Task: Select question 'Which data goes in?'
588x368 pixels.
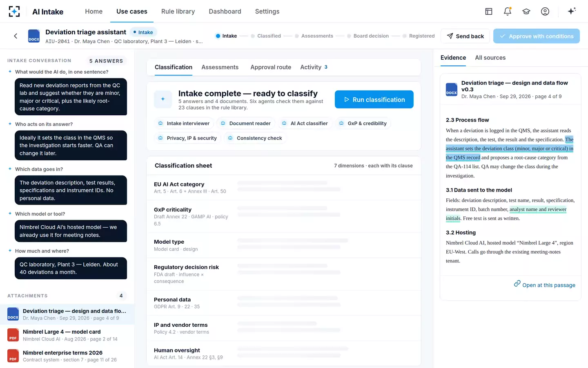Action: pyautogui.click(x=39, y=169)
